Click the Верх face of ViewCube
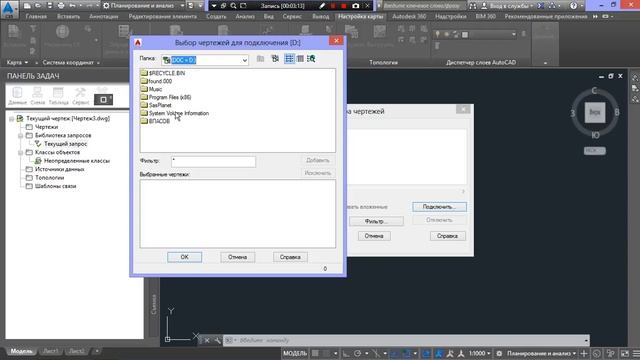The width and height of the screenshot is (640, 360). pos(595,113)
